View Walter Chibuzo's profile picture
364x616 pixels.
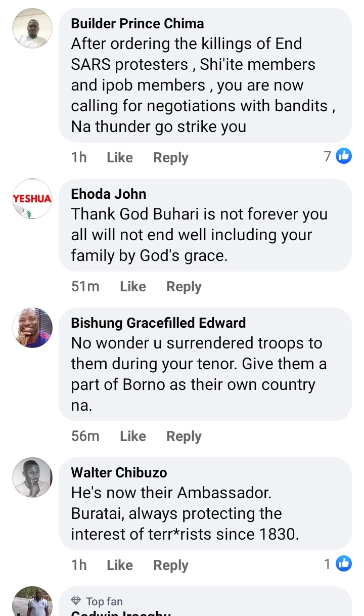click(32, 477)
